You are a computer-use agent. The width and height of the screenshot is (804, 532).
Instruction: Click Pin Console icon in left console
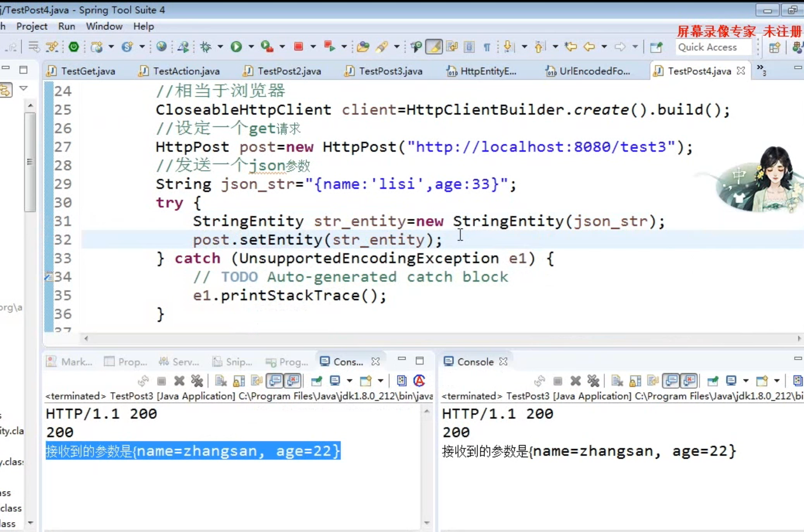pyautogui.click(x=316, y=381)
